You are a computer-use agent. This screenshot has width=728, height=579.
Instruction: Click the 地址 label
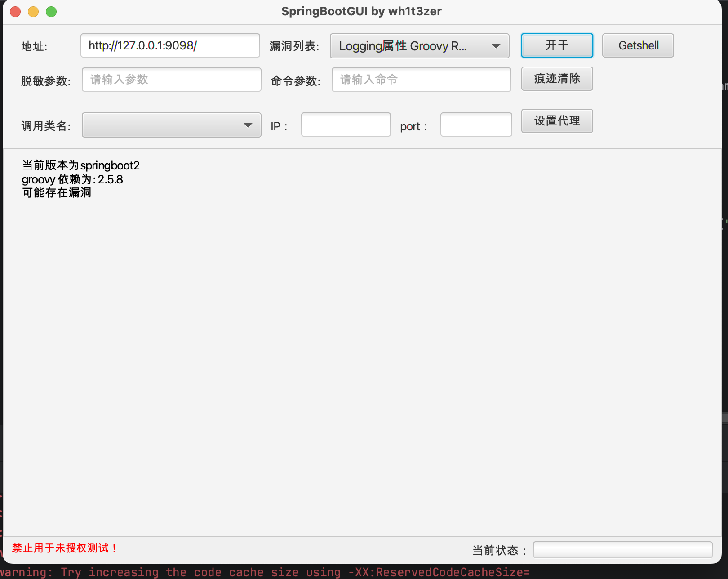34,46
